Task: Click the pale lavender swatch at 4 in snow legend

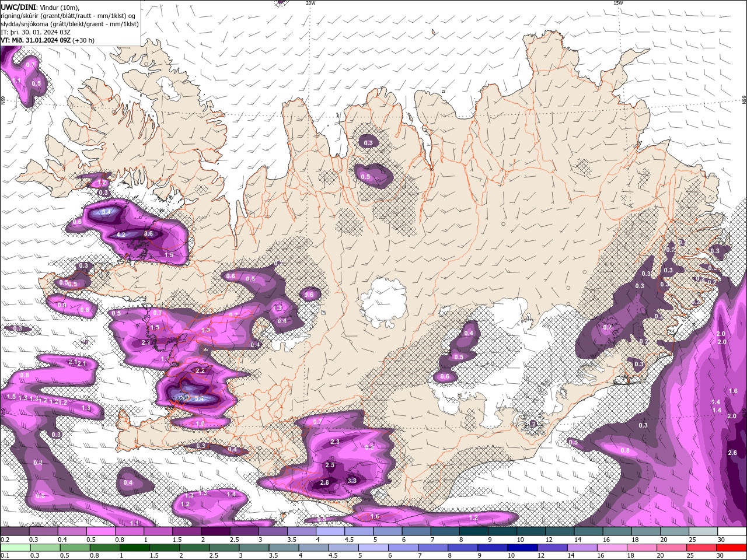Action: coord(331,531)
